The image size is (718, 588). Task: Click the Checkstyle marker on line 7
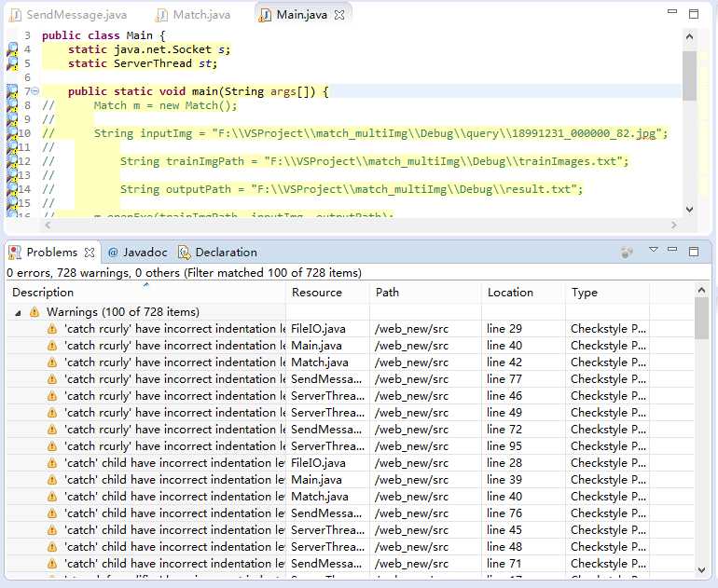point(12,91)
